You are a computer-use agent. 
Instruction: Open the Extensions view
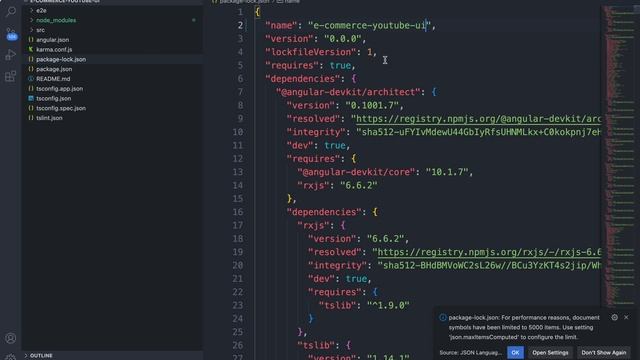[x=11, y=76]
